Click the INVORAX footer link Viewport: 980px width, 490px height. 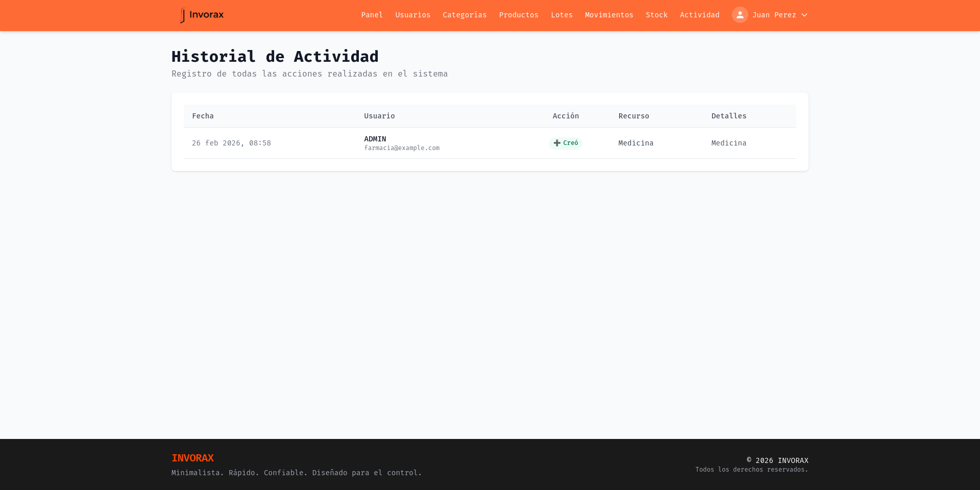tap(192, 458)
